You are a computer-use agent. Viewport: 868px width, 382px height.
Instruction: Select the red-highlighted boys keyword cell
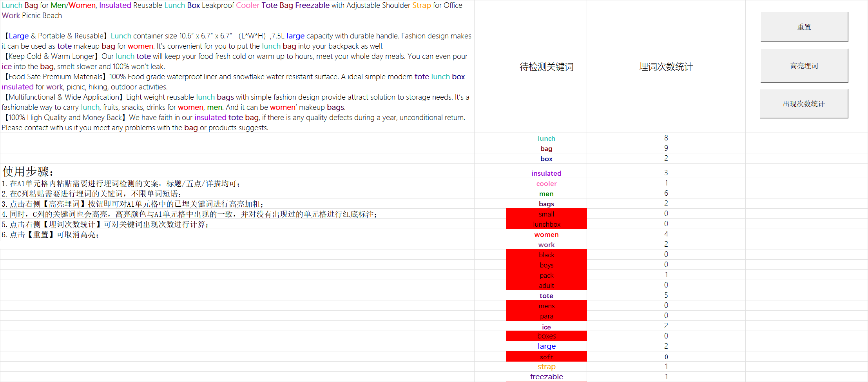(x=546, y=265)
